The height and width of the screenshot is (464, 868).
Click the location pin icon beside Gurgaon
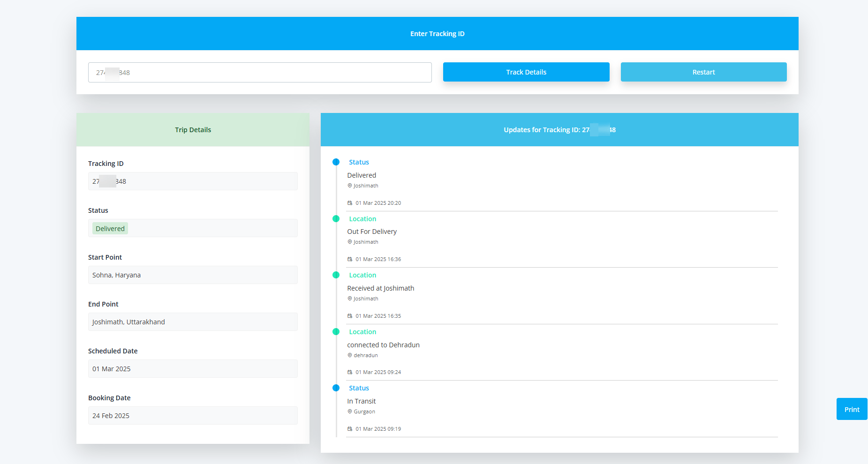350,412
